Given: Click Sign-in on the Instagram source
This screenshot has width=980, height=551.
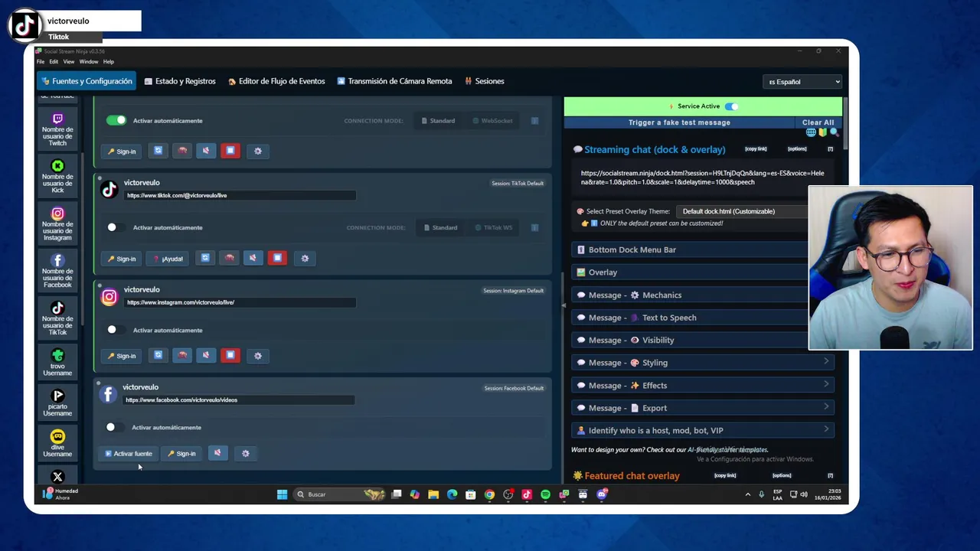Looking at the screenshot, I should [x=122, y=356].
